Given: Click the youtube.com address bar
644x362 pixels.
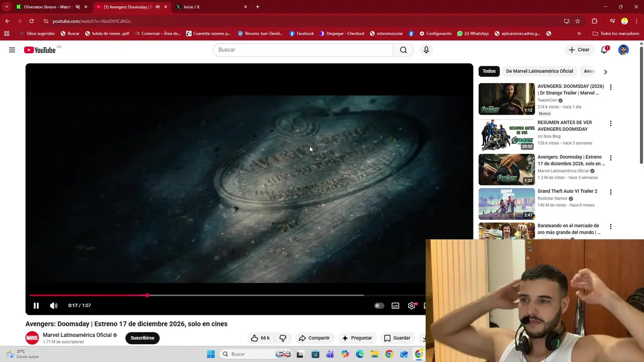Looking at the screenshot, I should (302, 21).
